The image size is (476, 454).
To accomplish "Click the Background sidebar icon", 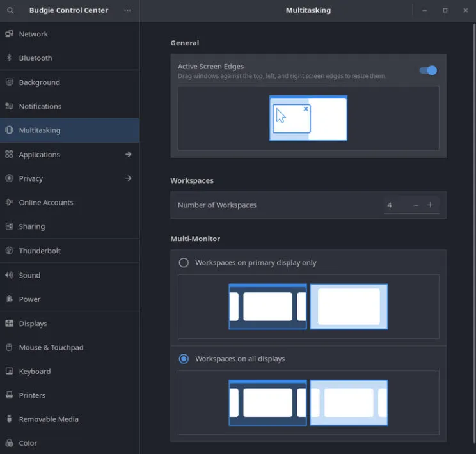I will coord(9,82).
